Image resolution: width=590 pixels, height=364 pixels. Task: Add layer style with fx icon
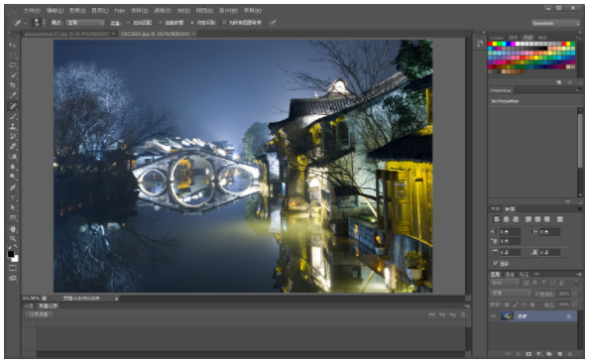click(519, 354)
